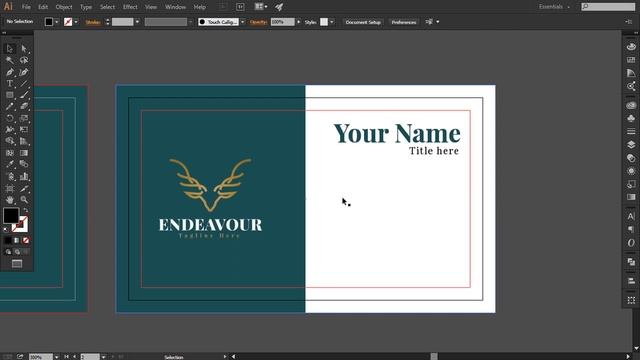Open the Align panel icon
This screenshot has height=360, width=640.
(x=631, y=281)
